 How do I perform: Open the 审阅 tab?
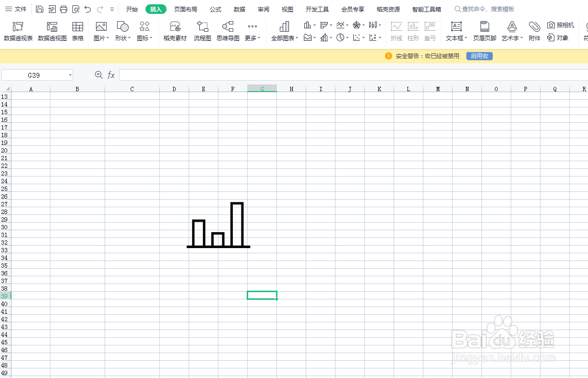coord(264,9)
